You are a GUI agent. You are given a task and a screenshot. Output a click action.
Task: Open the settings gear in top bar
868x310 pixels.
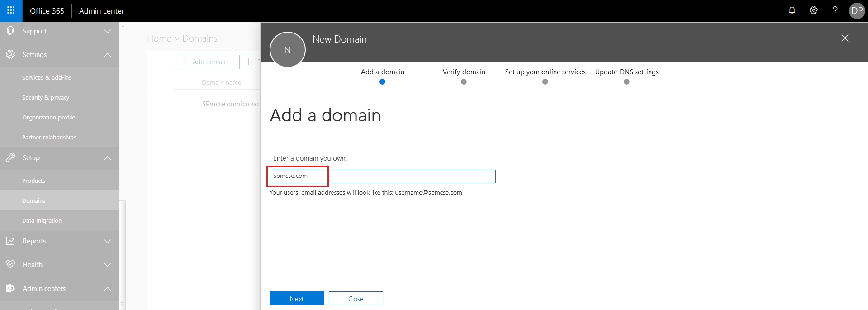[813, 10]
